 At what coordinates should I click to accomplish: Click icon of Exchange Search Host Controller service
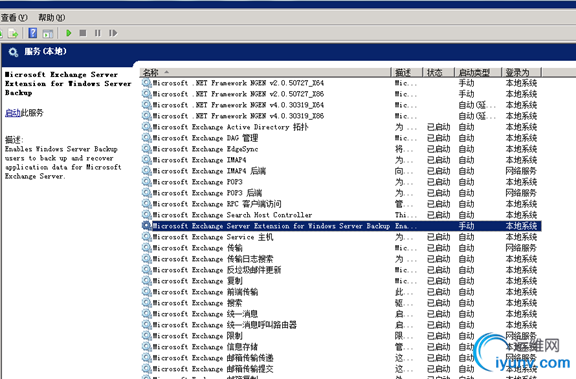(x=147, y=215)
